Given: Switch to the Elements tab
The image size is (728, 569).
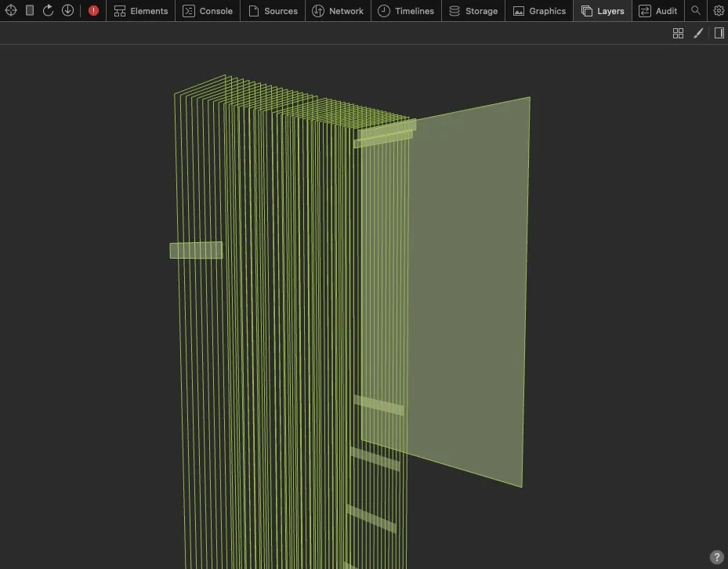Looking at the screenshot, I should point(141,11).
